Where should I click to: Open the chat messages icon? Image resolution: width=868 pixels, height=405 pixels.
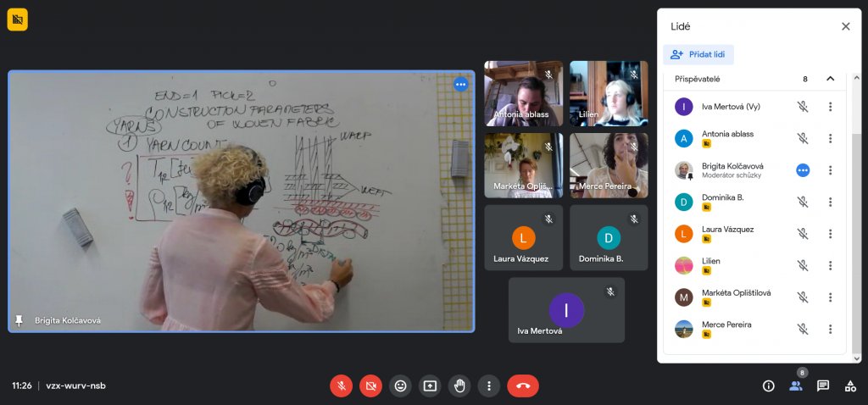pyautogui.click(x=822, y=386)
